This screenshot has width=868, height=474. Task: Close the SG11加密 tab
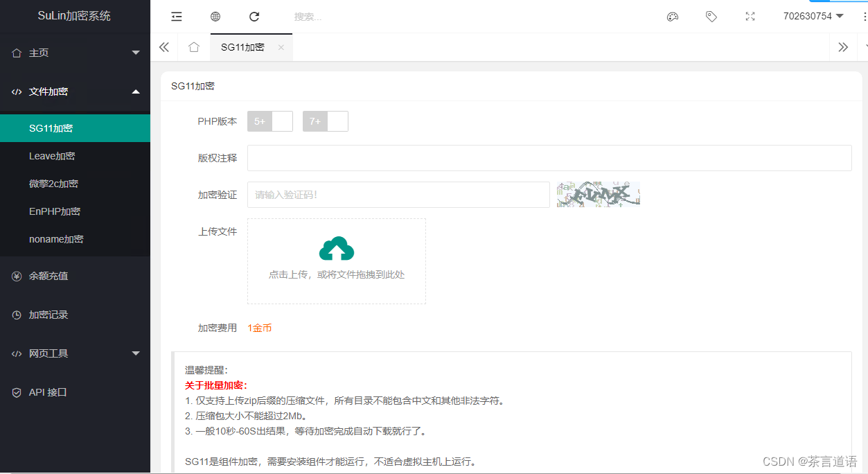click(x=281, y=47)
